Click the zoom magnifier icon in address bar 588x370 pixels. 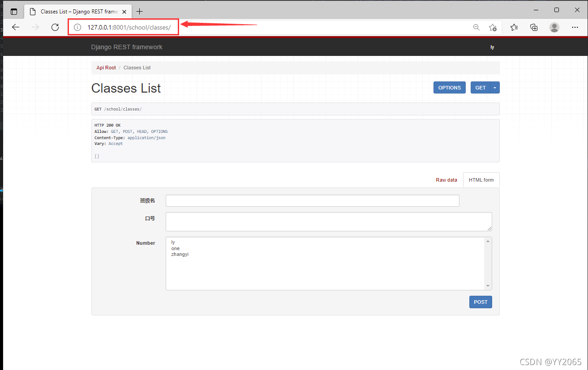tap(476, 27)
